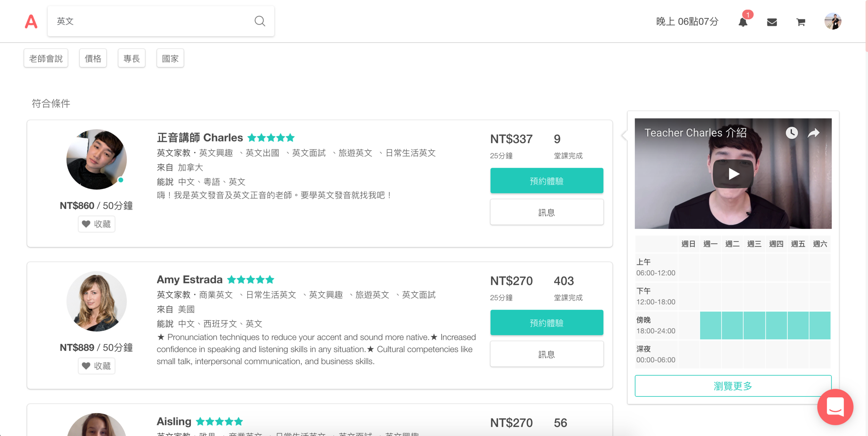Click 訊息 button for 正音講師 Charles
Screen dimensions: 868x436
click(546, 212)
